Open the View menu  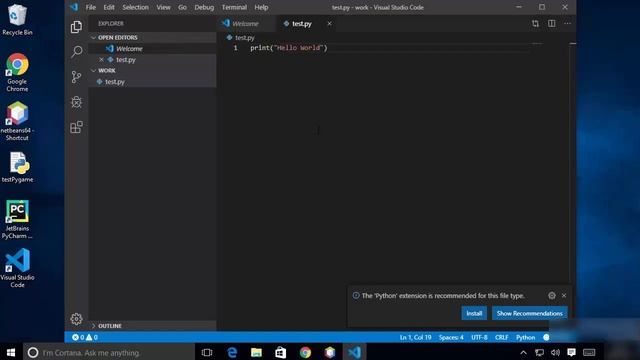point(163,7)
